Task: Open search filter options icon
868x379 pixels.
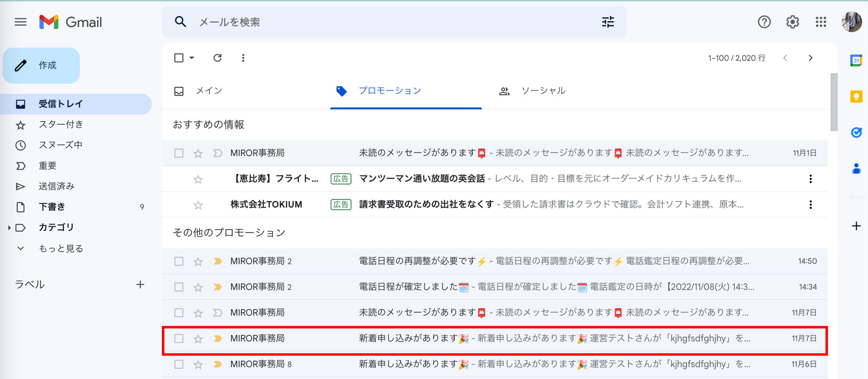Action: click(608, 22)
